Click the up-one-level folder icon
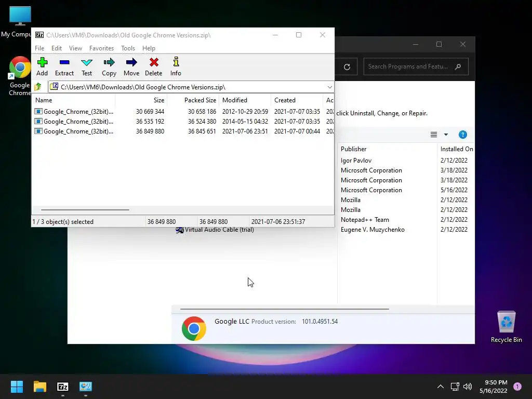Image resolution: width=532 pixels, height=399 pixels. [x=38, y=87]
